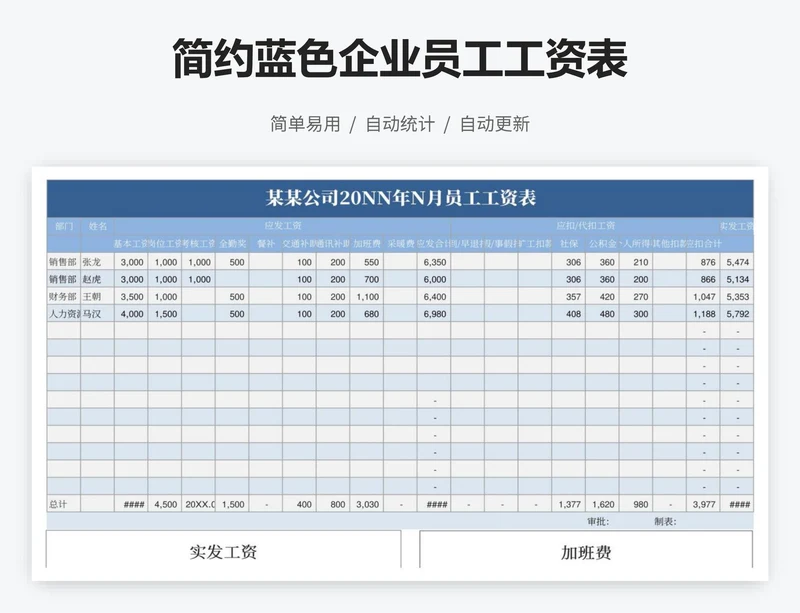The image size is (800, 613).
Task: Open the "实发工资" chart panel
Action: tap(223, 549)
